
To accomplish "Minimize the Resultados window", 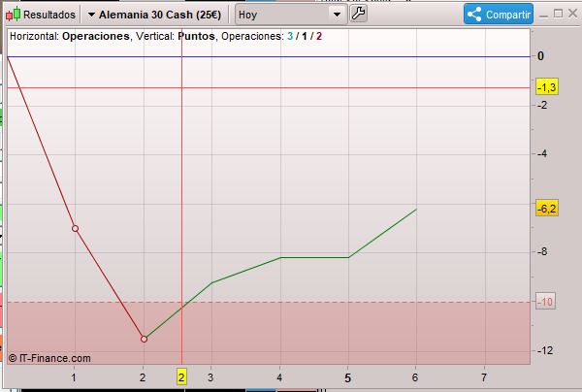I will 543,15.
